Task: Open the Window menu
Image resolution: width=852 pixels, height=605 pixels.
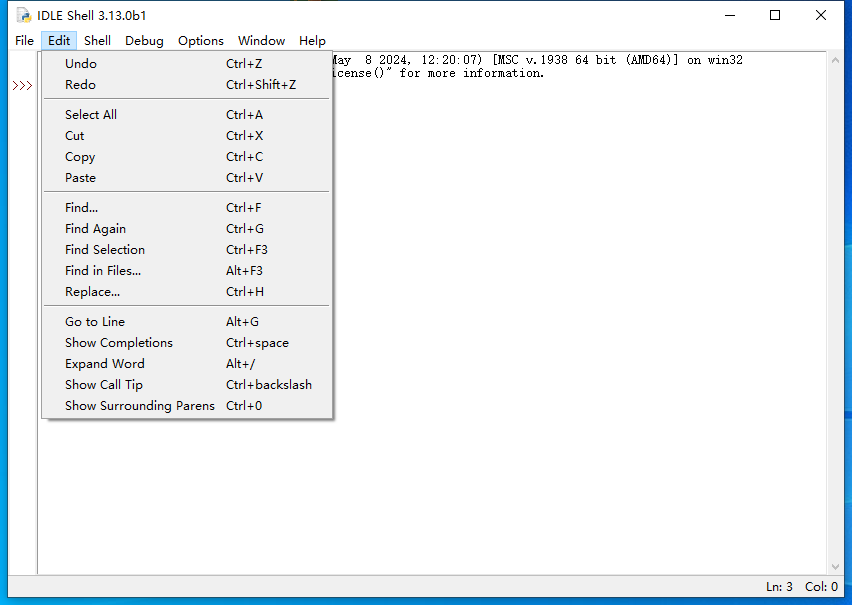Action: coord(261,41)
